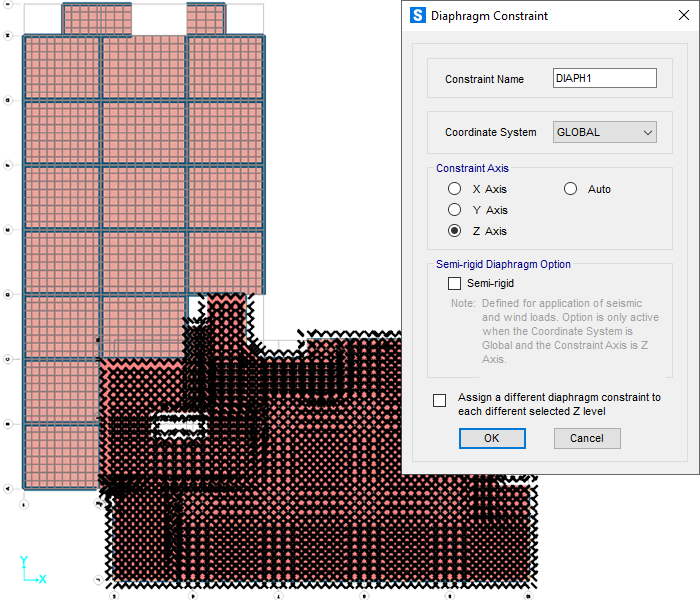
Task: Open the Coordinate System GLOBAL dropdown
Action: coord(605,132)
